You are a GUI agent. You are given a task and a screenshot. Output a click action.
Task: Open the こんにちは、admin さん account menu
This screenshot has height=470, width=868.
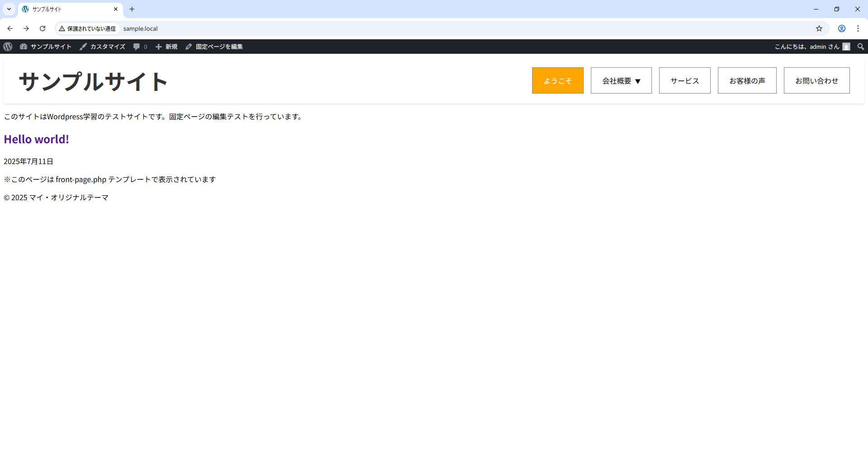812,47
